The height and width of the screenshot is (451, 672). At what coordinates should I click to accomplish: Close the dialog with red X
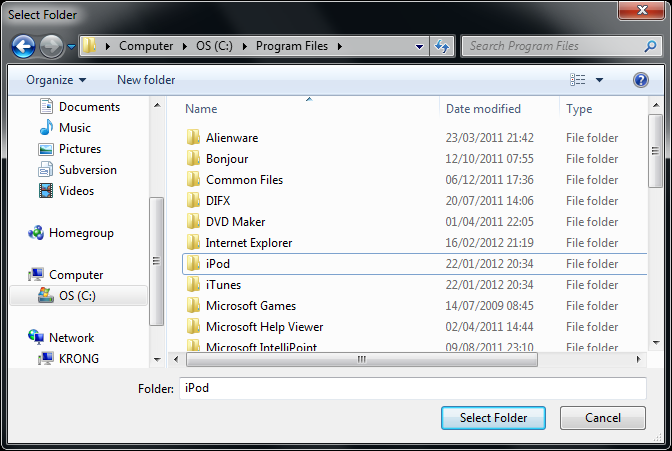tap(642, 10)
